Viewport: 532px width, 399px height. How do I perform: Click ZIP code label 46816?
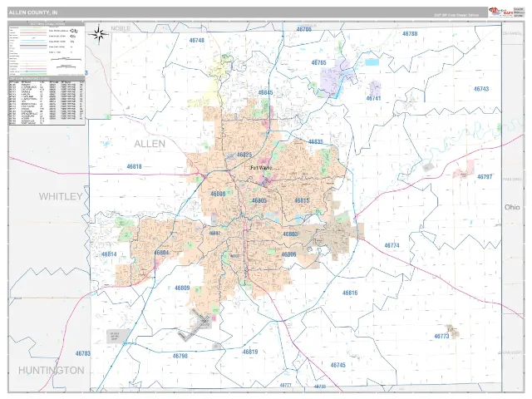coord(350,293)
